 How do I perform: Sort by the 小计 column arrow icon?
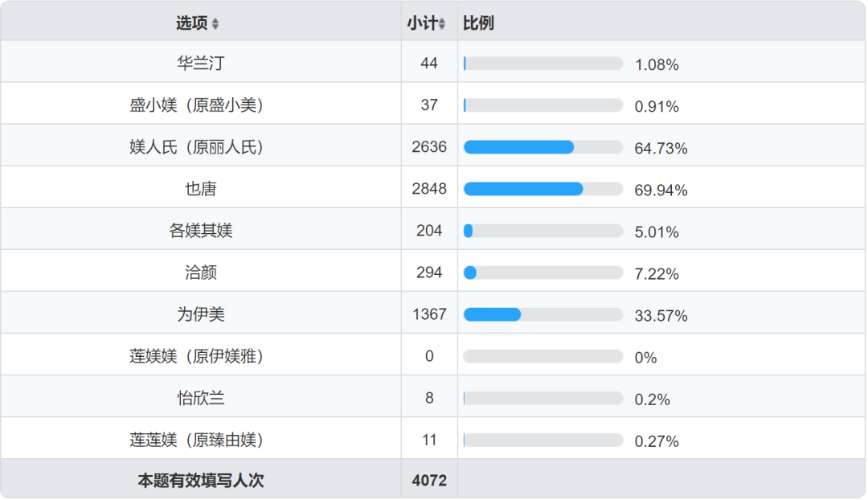click(442, 24)
